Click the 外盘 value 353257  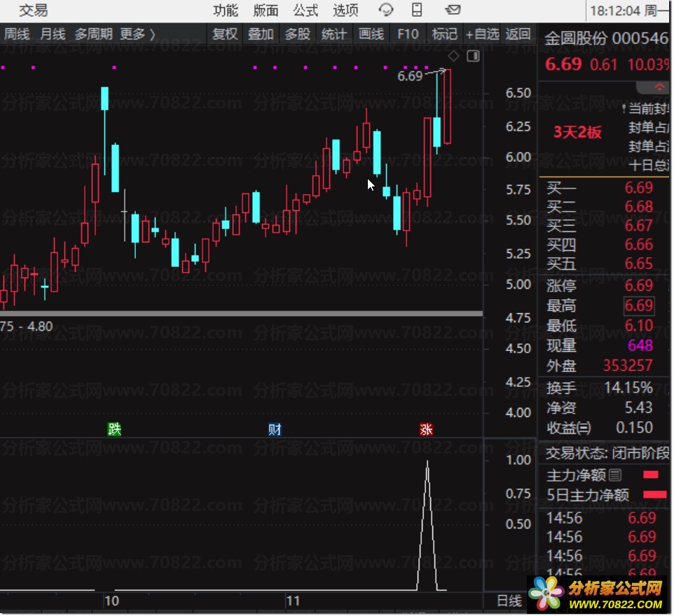click(628, 365)
